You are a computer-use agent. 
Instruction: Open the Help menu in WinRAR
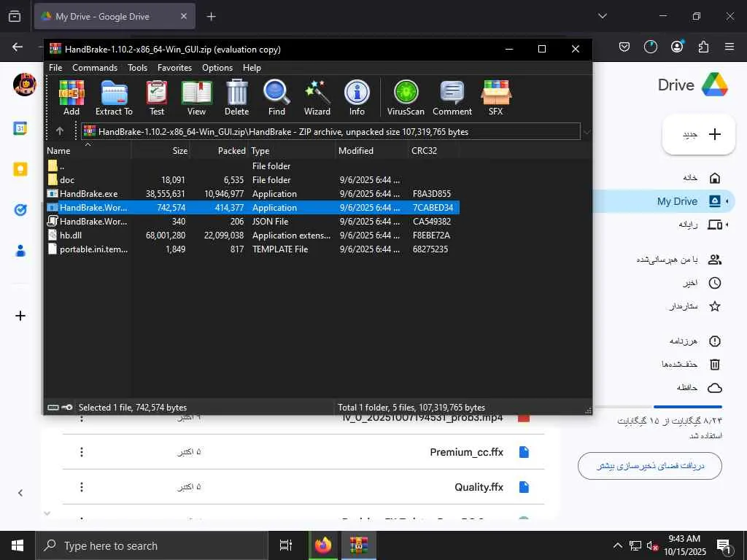click(252, 68)
